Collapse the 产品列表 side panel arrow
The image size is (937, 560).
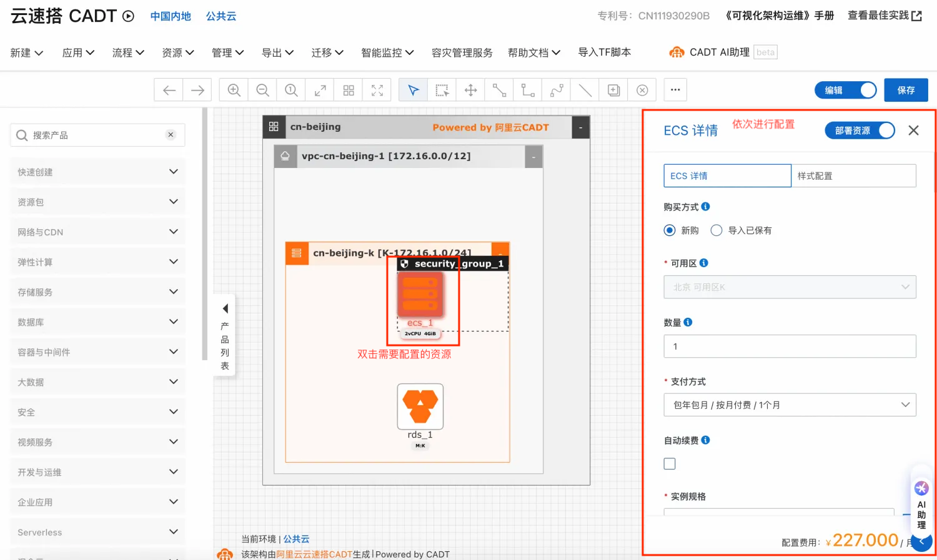pos(226,308)
